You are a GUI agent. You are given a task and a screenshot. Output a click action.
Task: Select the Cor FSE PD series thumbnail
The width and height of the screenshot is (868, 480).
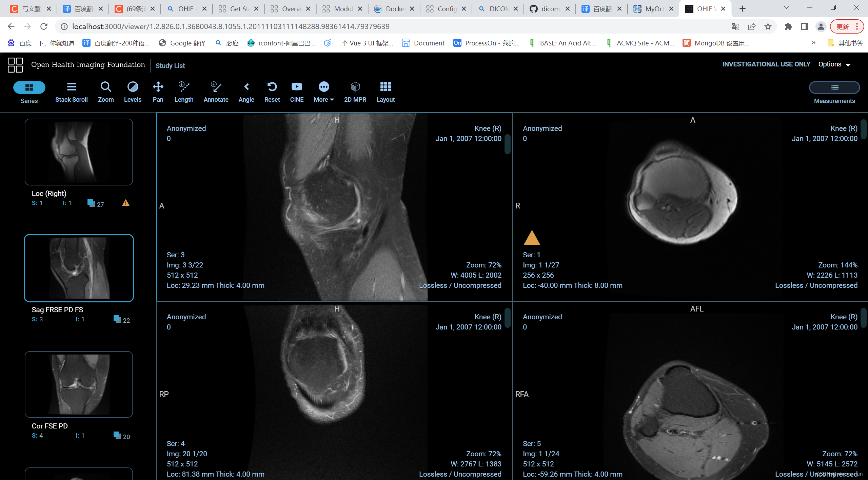tap(78, 384)
